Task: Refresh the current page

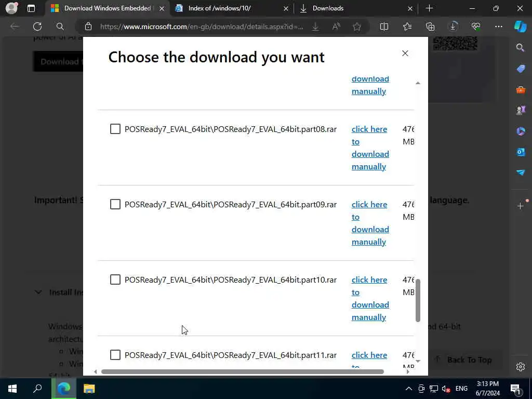Action: point(37,26)
